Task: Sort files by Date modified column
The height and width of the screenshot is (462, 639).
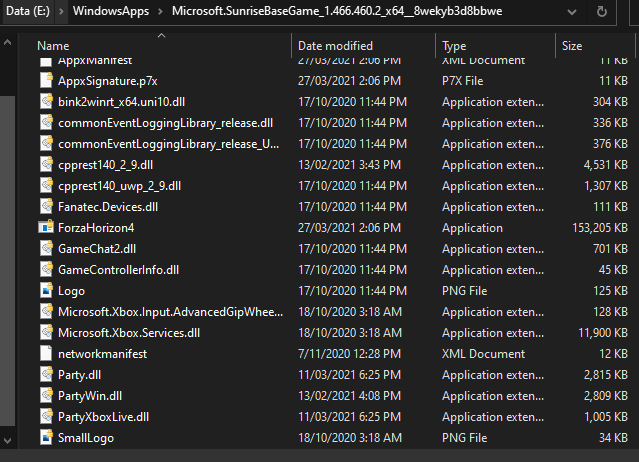Action: pos(335,46)
